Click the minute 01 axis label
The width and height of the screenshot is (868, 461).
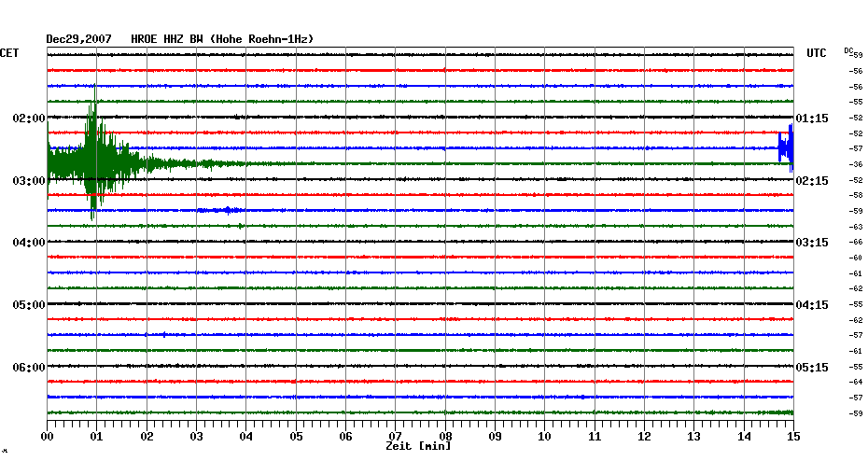point(97,436)
